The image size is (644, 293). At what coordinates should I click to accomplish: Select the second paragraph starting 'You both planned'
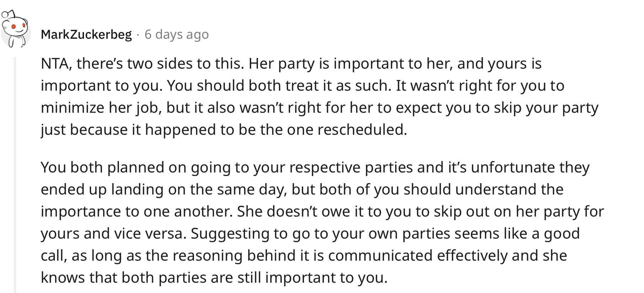pos(322,222)
